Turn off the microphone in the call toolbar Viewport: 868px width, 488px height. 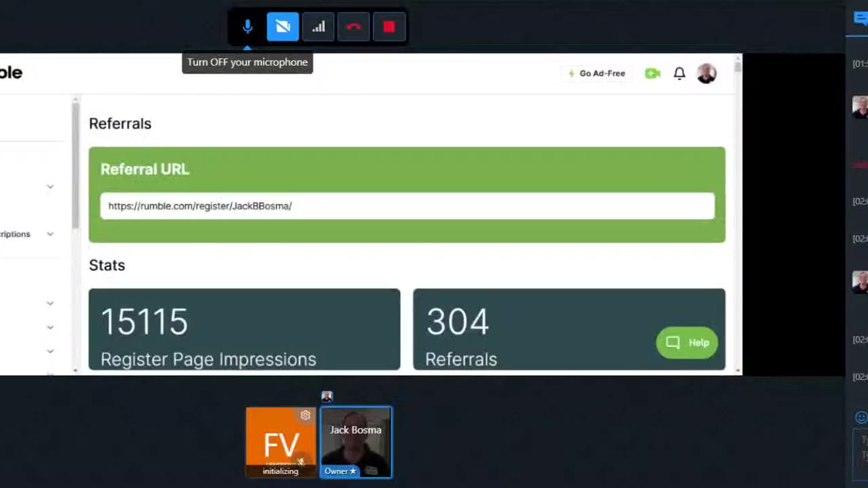tap(248, 27)
